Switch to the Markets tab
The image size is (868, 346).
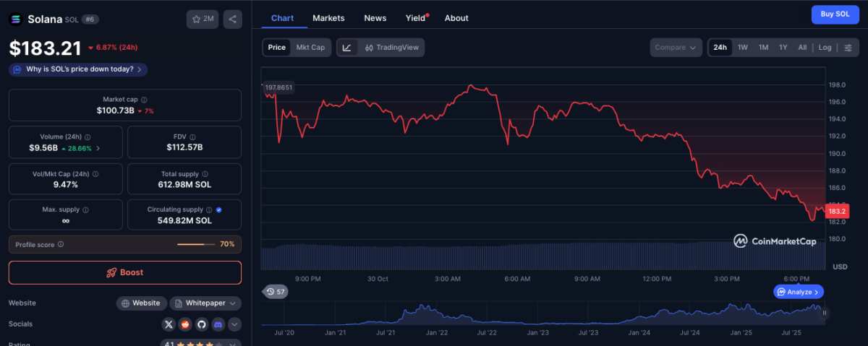pyautogui.click(x=328, y=18)
